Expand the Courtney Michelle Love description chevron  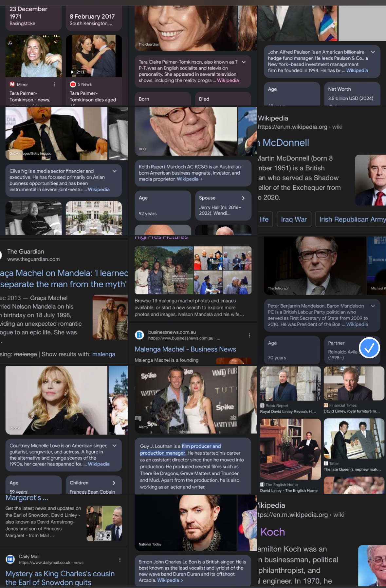click(x=115, y=446)
